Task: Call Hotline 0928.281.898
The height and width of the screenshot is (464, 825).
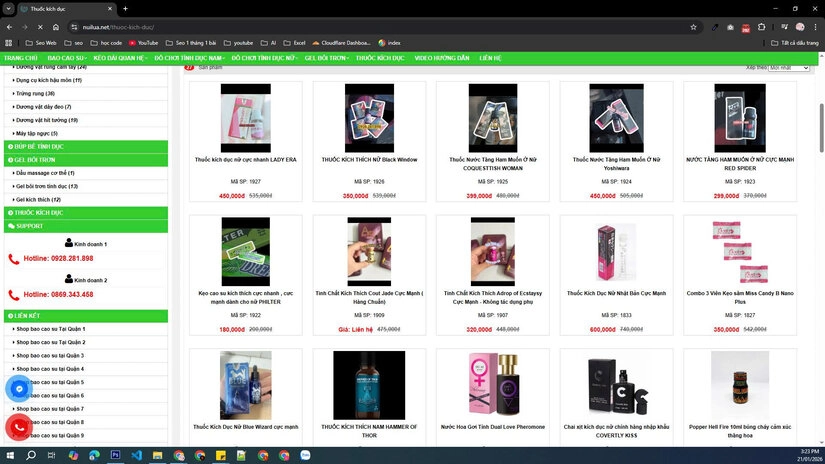Action: 58,258
